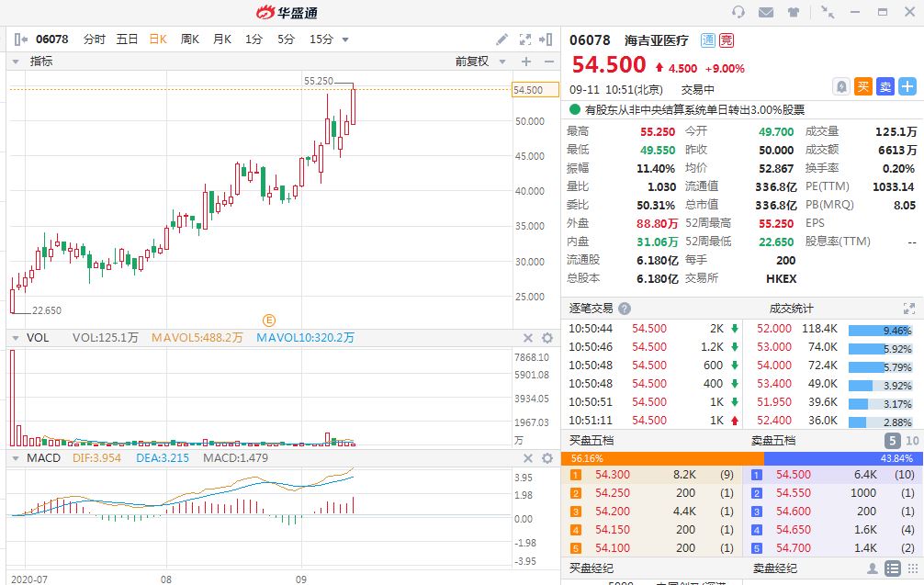
Task: Open the messages envelope icon
Action: (x=766, y=12)
